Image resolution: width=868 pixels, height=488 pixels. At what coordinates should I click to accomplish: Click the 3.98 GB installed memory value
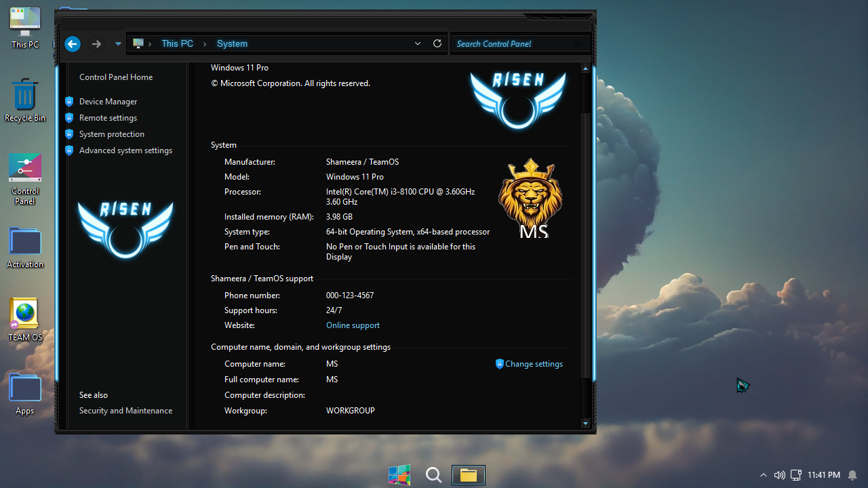(x=339, y=217)
